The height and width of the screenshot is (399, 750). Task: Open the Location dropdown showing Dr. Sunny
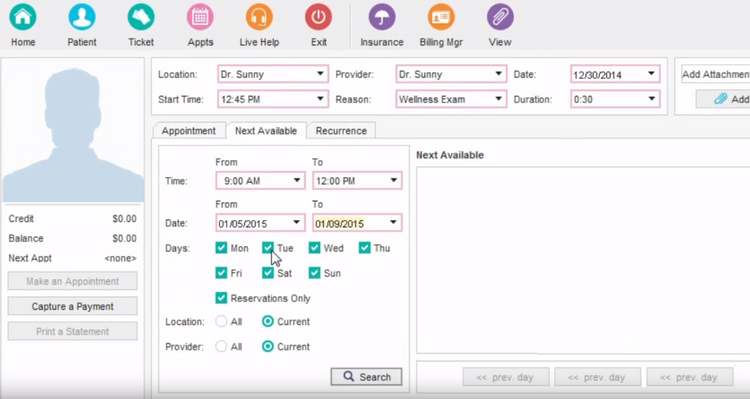273,74
